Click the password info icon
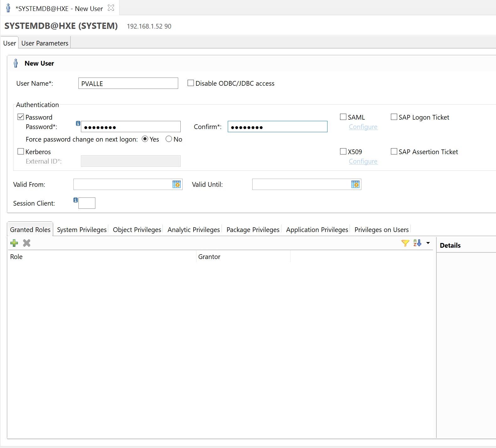 (78, 123)
